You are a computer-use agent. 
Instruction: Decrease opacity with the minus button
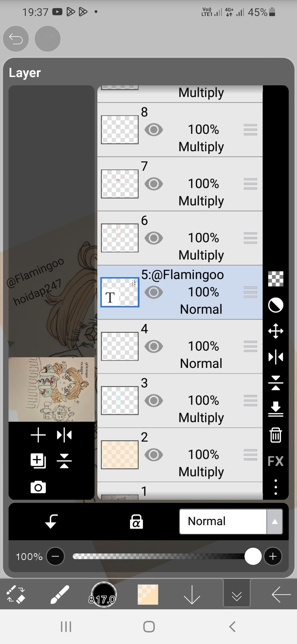click(x=55, y=556)
